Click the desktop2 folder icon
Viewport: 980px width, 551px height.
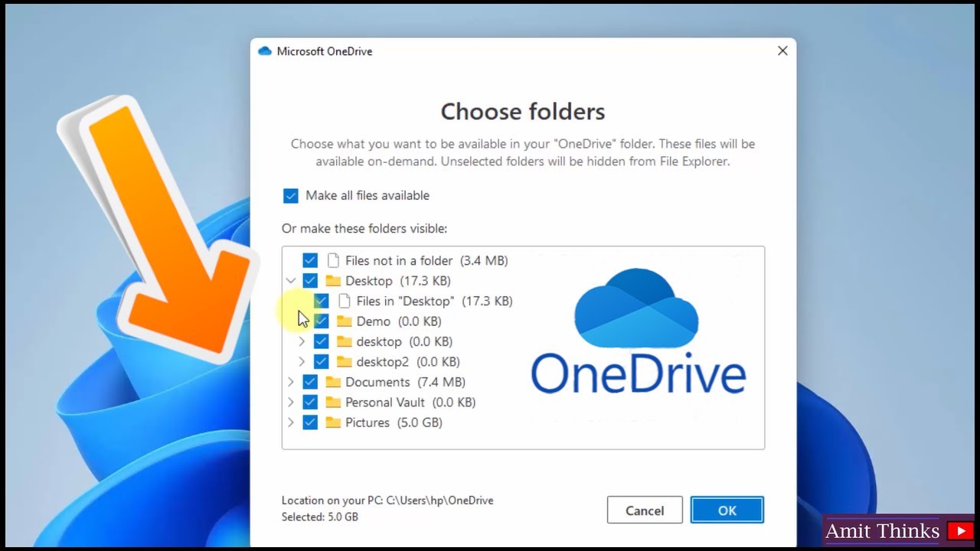tap(345, 361)
